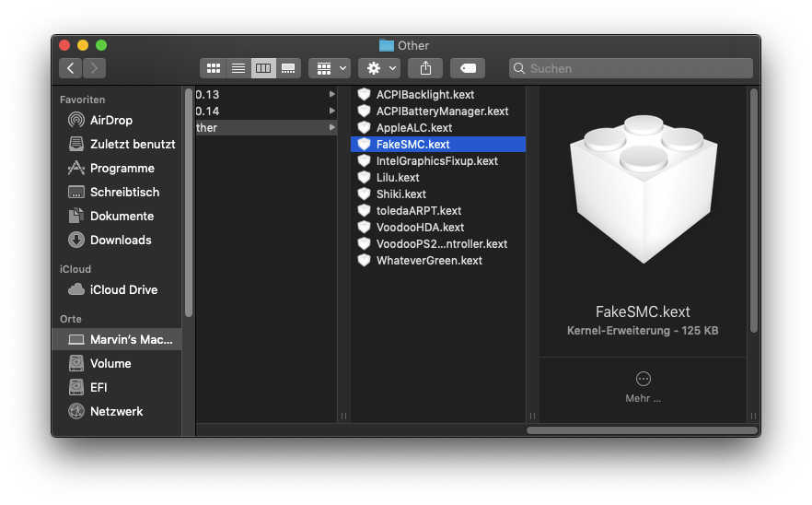Select ACPIBatteryManager.kext
This screenshot has width=812, height=505.
pos(438,111)
